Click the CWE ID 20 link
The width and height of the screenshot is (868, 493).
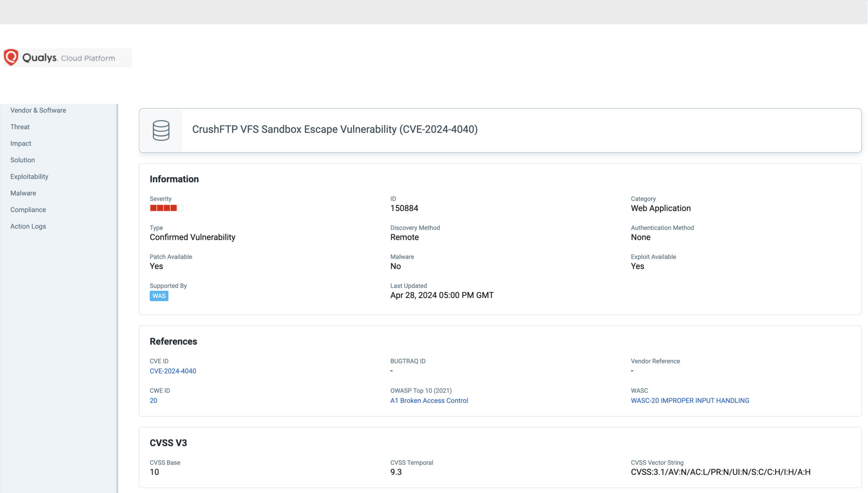click(x=153, y=400)
